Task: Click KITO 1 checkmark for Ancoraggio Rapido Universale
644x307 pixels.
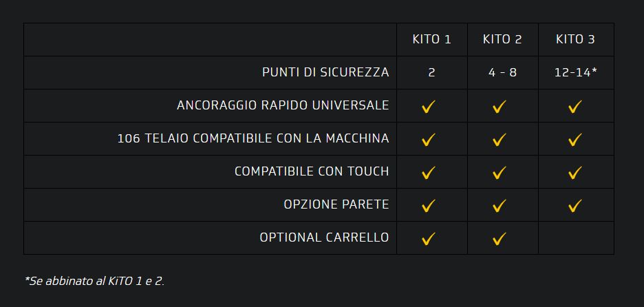Action: pyautogui.click(x=429, y=107)
